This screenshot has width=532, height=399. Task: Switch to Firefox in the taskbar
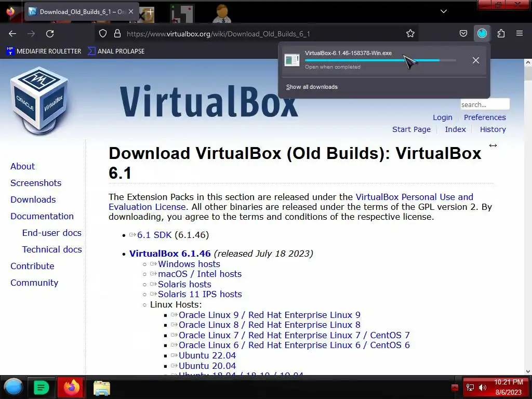pyautogui.click(x=71, y=387)
